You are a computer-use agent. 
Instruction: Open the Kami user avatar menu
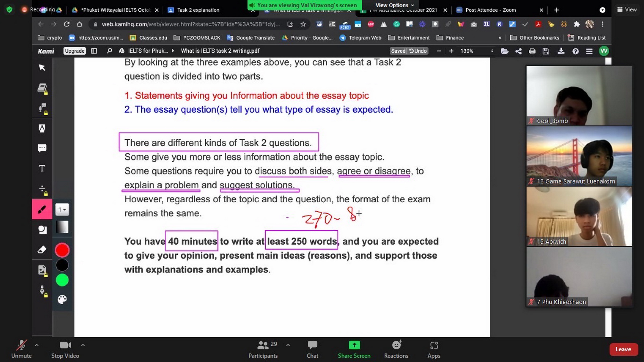pyautogui.click(x=604, y=51)
